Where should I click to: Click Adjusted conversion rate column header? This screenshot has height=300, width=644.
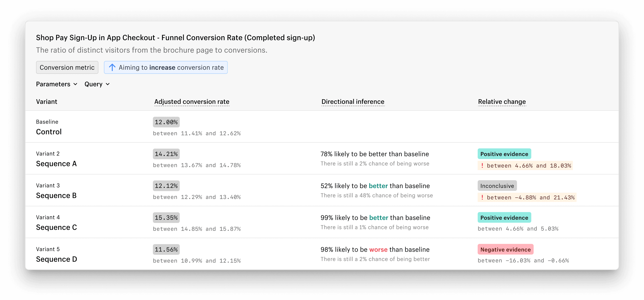pos(192,102)
